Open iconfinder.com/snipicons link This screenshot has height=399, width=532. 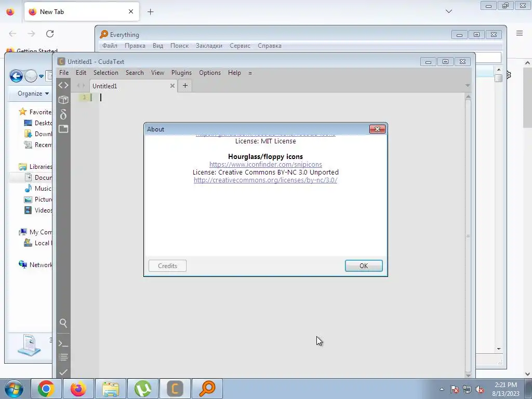(265, 164)
